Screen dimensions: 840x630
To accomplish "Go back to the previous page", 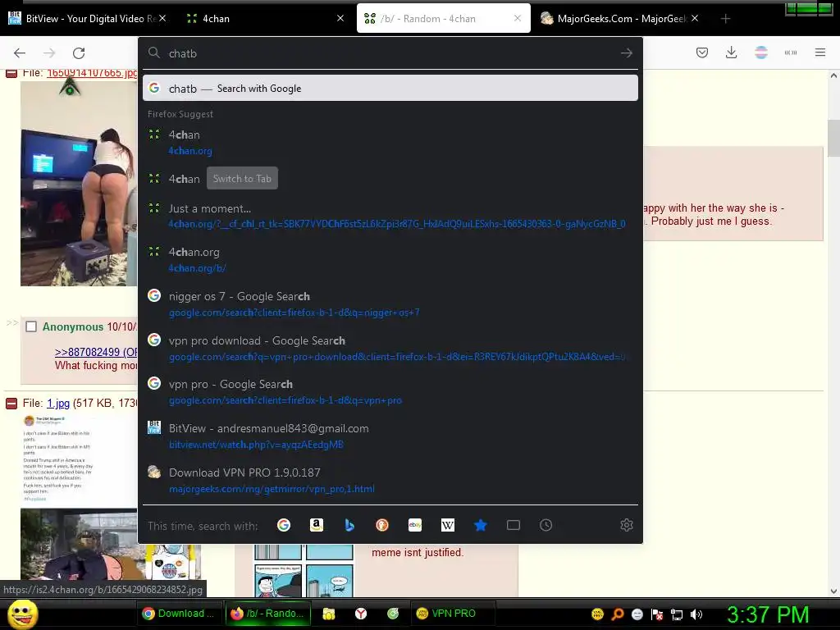I will 20,53.
